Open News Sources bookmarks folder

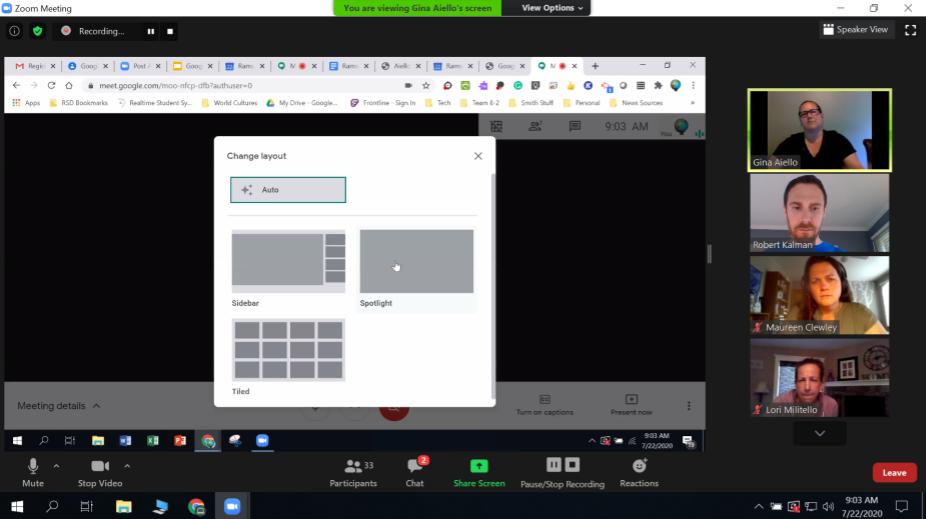coord(636,103)
